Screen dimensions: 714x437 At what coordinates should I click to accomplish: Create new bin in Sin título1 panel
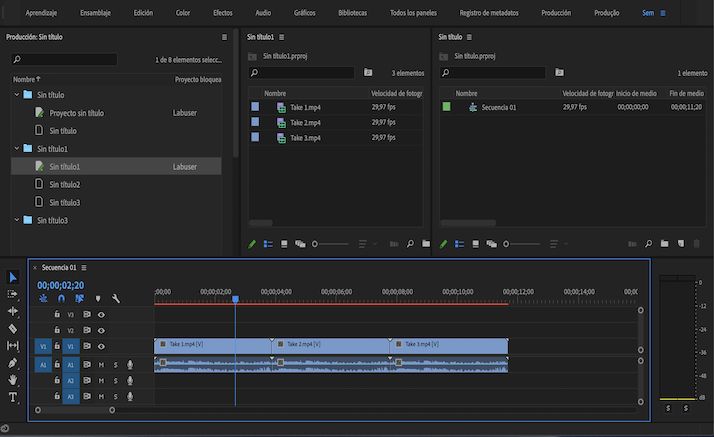[426, 244]
